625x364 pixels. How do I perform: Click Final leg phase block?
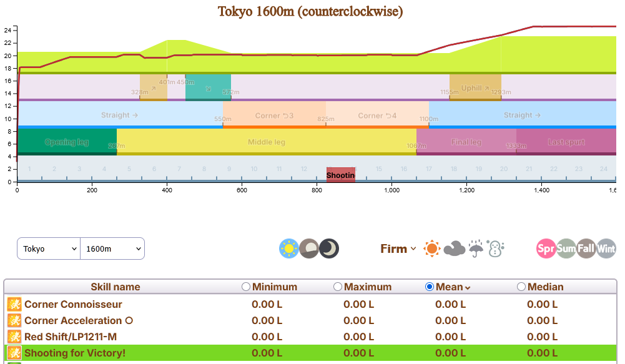tap(466, 142)
